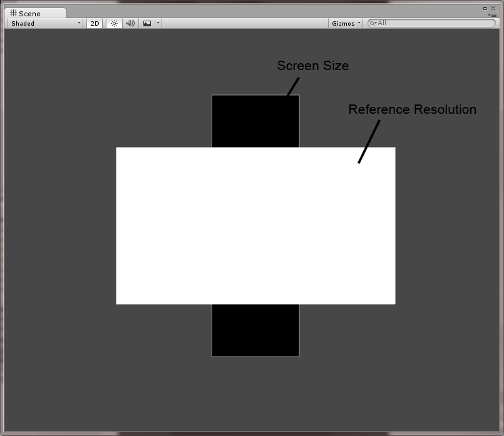Close the Scene panel with the X icon
This screenshot has width=504, height=436.
[493, 8]
